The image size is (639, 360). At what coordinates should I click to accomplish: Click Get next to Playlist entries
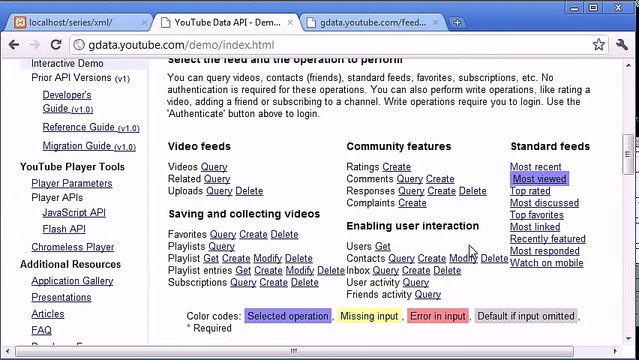pos(243,270)
